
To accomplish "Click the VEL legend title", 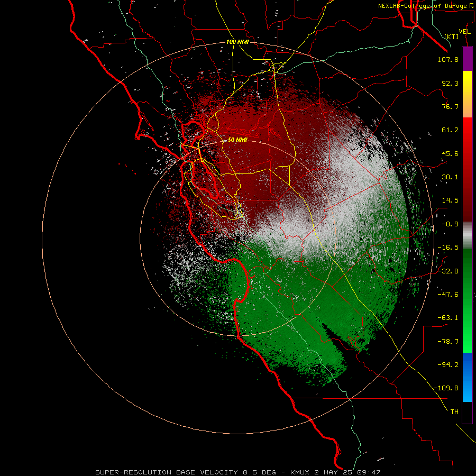I will click(465, 32).
